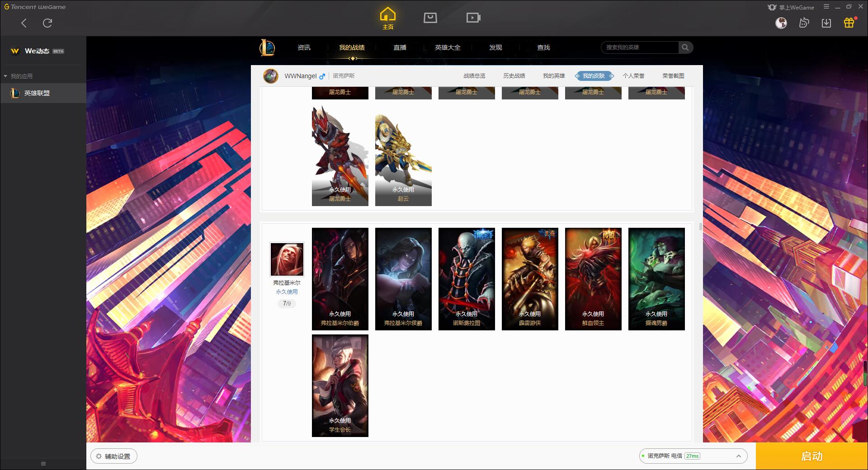Click the WWNangel username text
Image resolution: width=868 pixels, height=470 pixels.
coord(301,76)
